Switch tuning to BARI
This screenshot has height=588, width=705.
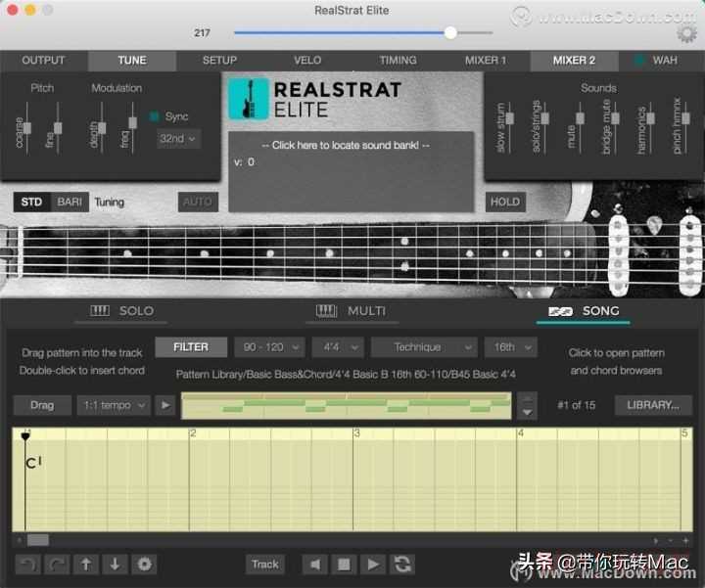coord(70,203)
